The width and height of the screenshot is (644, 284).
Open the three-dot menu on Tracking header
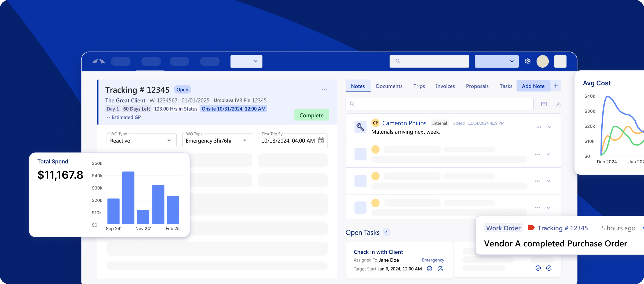324,89
